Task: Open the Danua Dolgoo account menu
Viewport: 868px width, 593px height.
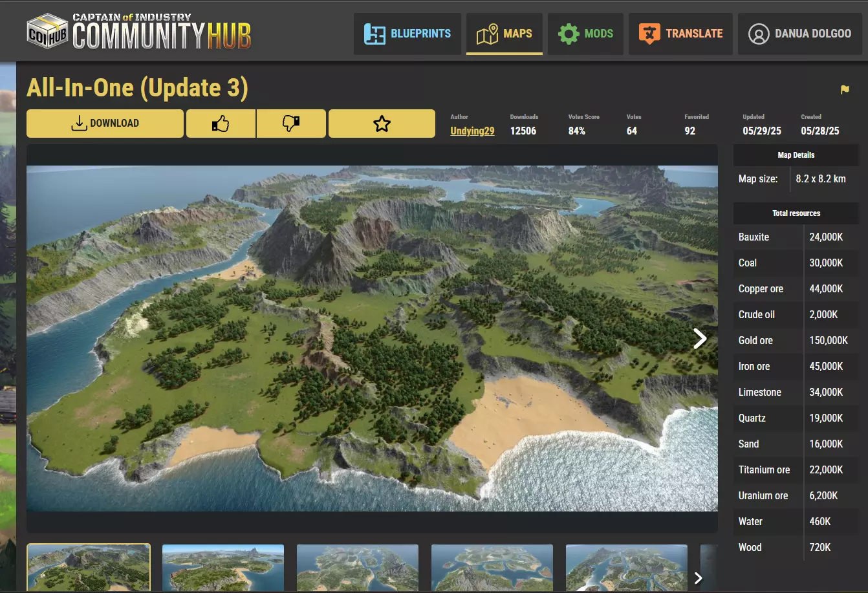Action: [x=799, y=34]
